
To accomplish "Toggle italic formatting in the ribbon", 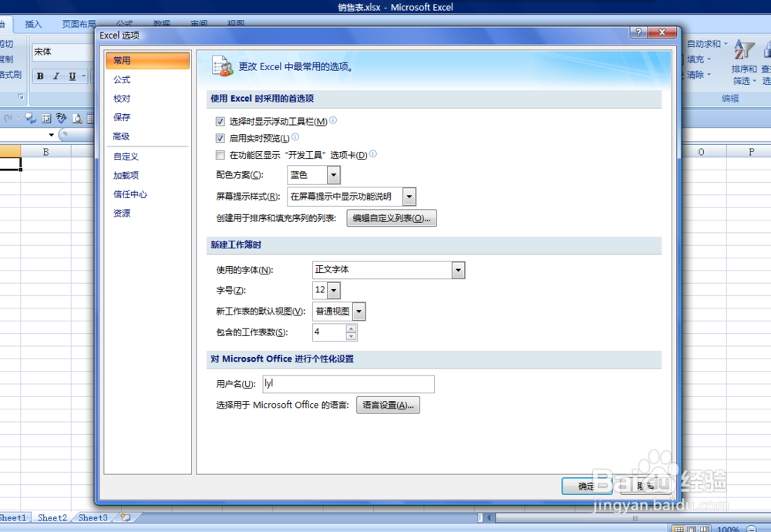I will point(56,76).
